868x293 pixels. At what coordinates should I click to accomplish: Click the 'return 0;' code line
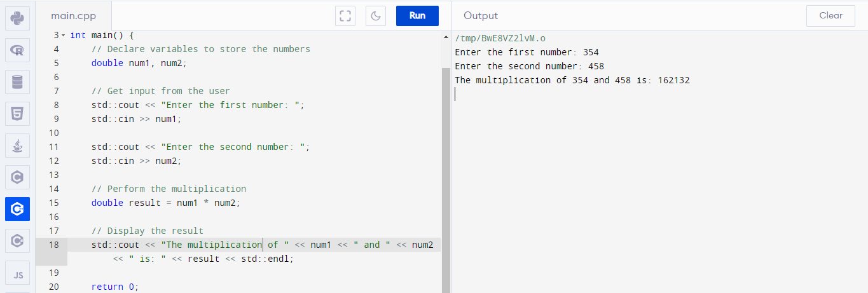tap(114, 287)
